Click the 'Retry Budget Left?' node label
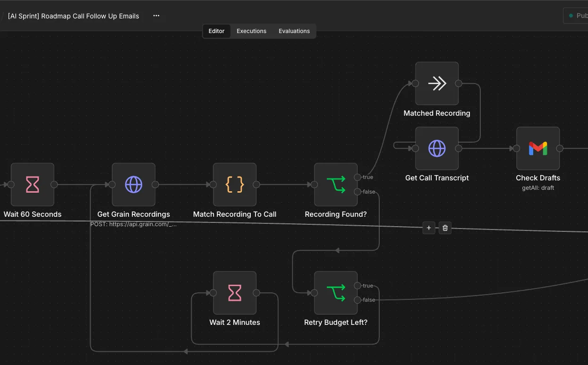588x365 pixels. click(x=336, y=323)
